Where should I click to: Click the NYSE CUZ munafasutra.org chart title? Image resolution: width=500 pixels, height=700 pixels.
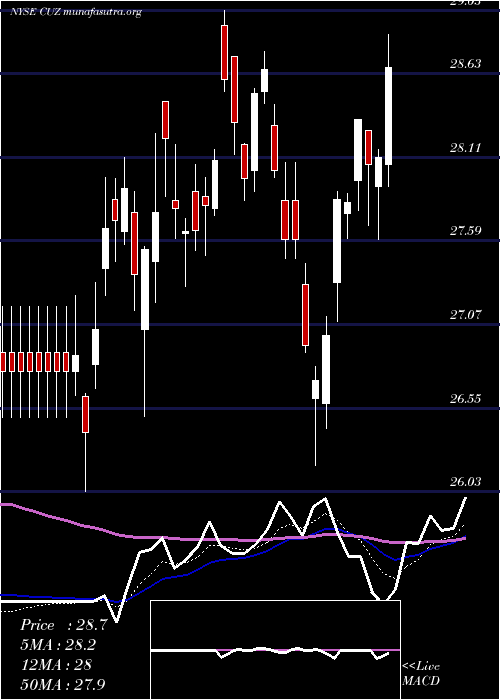point(76,12)
